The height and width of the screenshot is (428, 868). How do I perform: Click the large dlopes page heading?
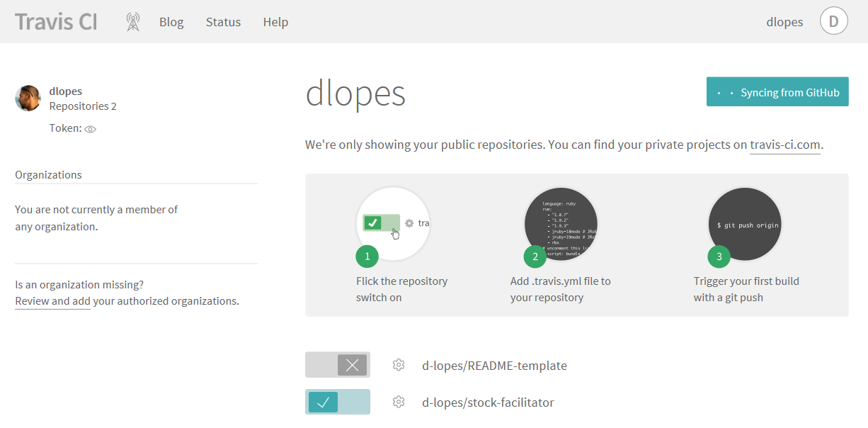coord(355,93)
